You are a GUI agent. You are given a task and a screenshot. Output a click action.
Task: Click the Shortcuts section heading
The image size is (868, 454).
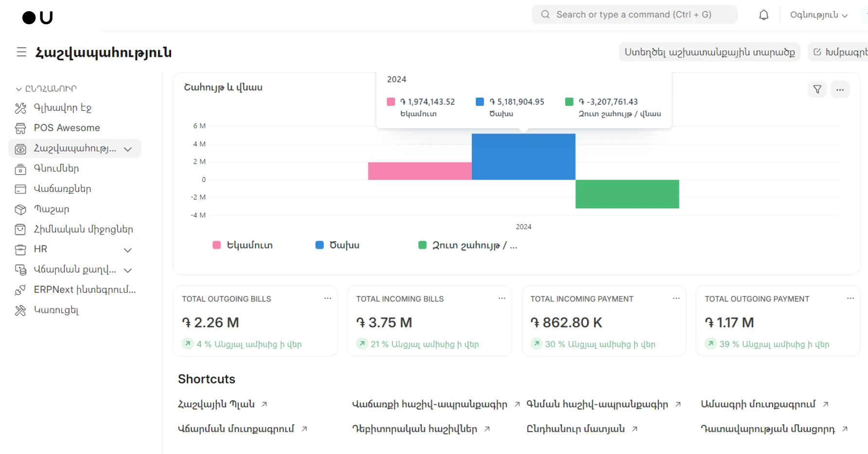(x=207, y=379)
